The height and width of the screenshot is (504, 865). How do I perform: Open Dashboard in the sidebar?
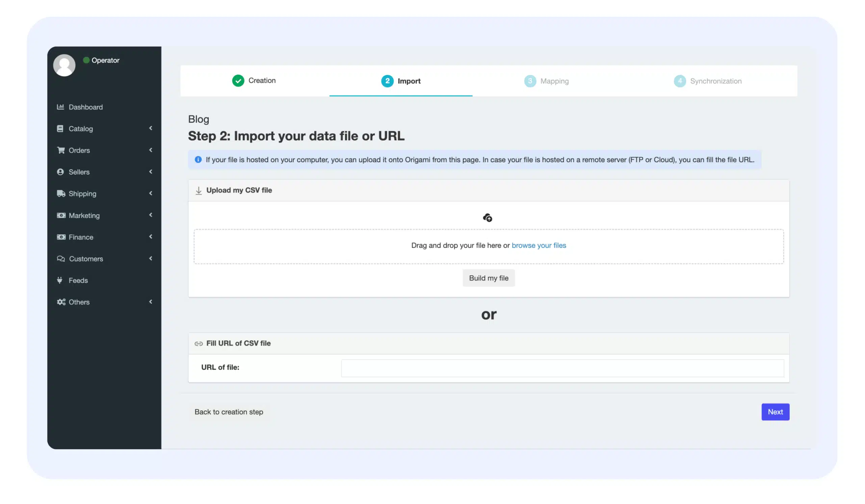point(85,107)
